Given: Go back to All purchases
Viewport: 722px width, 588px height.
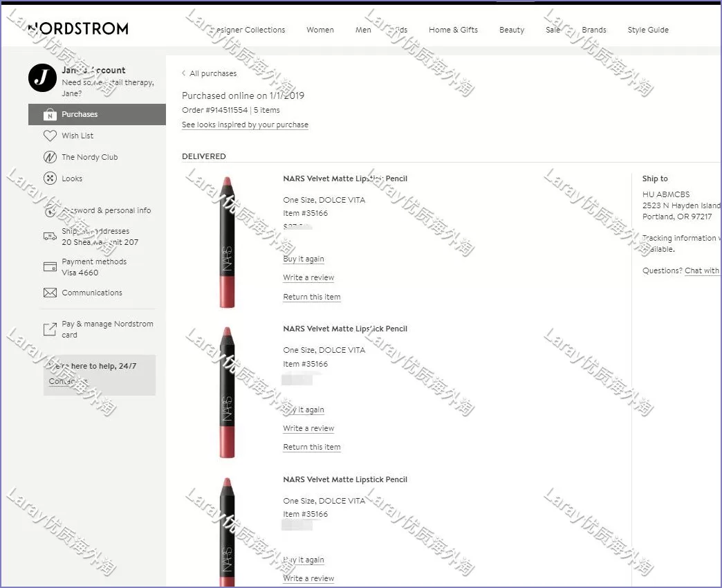Looking at the screenshot, I should pyautogui.click(x=213, y=73).
